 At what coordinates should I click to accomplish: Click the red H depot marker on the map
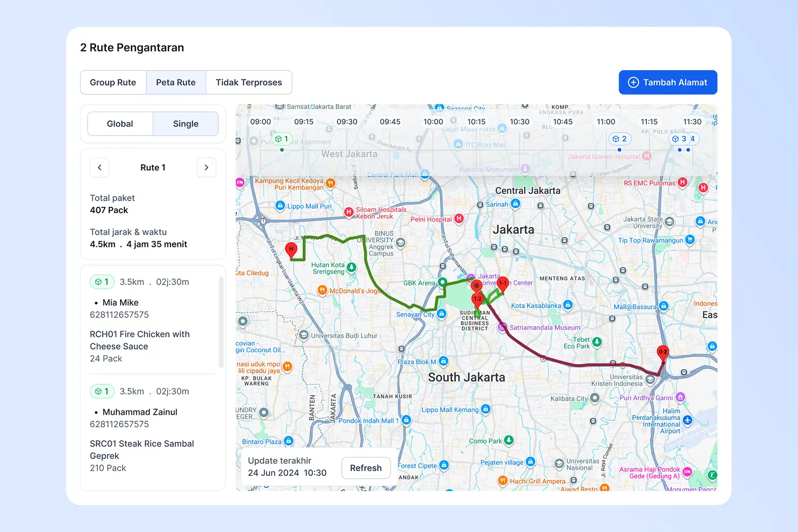pyautogui.click(x=291, y=249)
